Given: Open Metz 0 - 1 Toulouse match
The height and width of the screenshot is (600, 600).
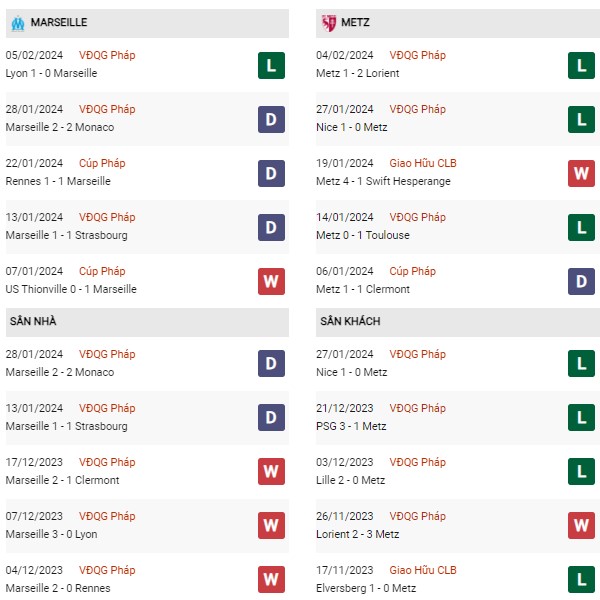Looking at the screenshot, I should (x=362, y=235).
